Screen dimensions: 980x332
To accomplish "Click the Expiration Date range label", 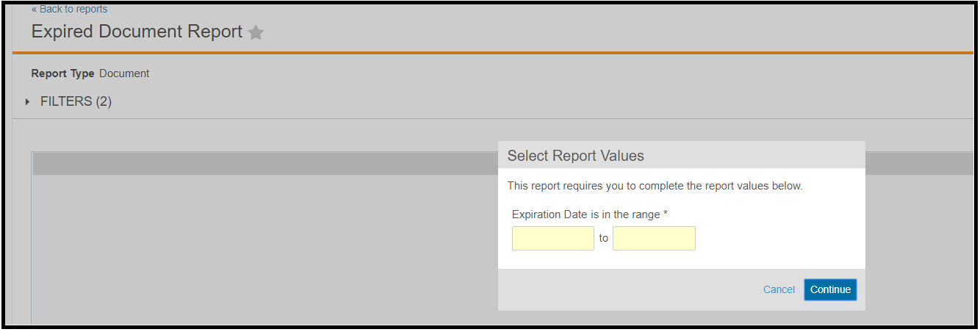I will pos(586,214).
